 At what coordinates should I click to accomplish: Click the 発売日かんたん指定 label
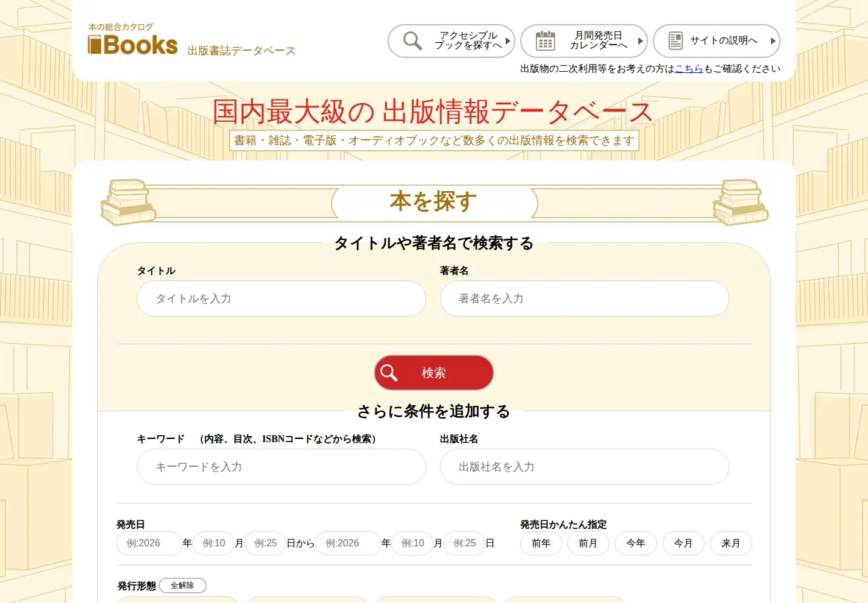click(x=564, y=525)
